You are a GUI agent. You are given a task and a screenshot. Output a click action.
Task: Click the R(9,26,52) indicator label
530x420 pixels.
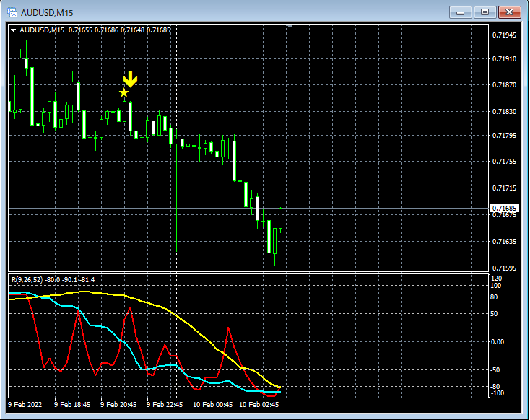[53, 280]
